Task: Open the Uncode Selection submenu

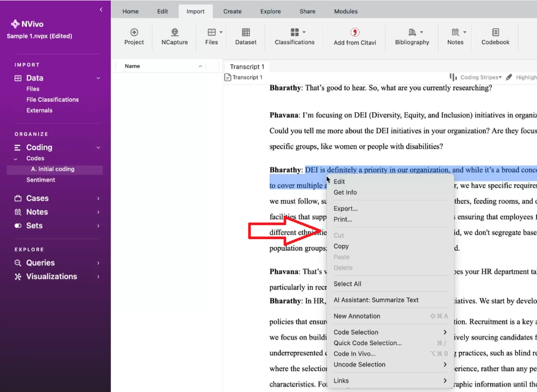Action: click(390, 365)
